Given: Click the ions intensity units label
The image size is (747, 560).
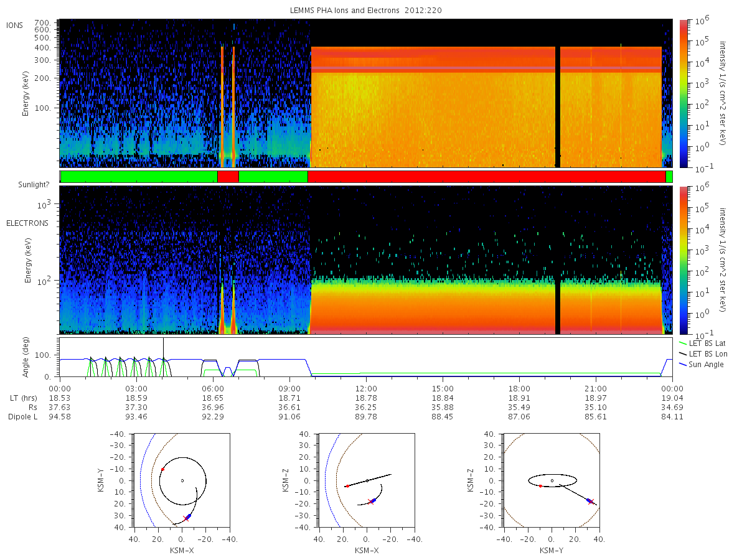Looking at the screenshot, I should (x=723, y=93).
